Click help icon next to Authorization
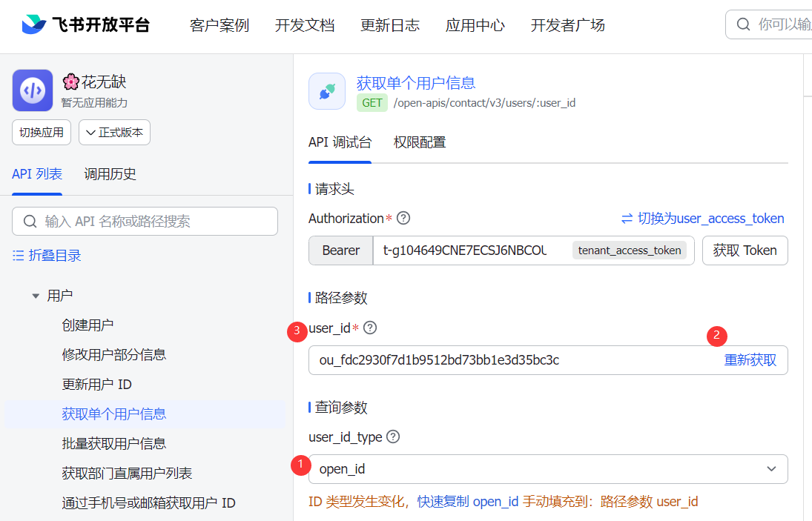This screenshot has height=521, width=812. [x=403, y=219]
